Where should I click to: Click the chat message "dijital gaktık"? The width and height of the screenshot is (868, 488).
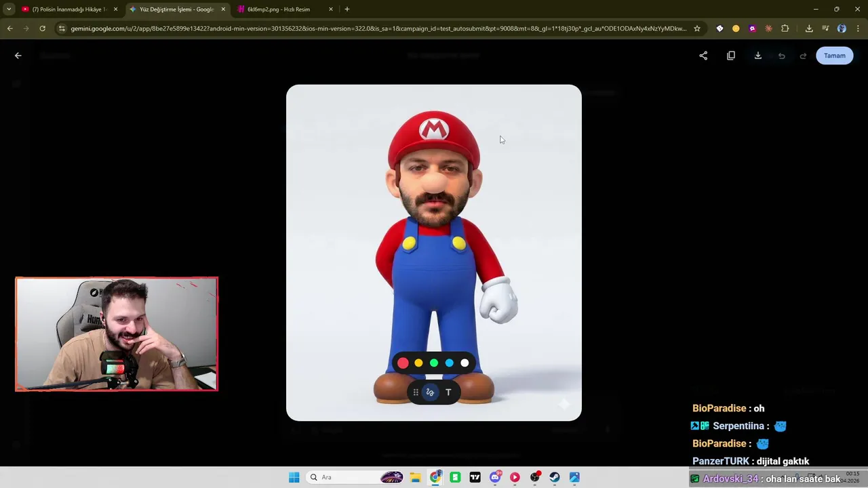[783, 461]
